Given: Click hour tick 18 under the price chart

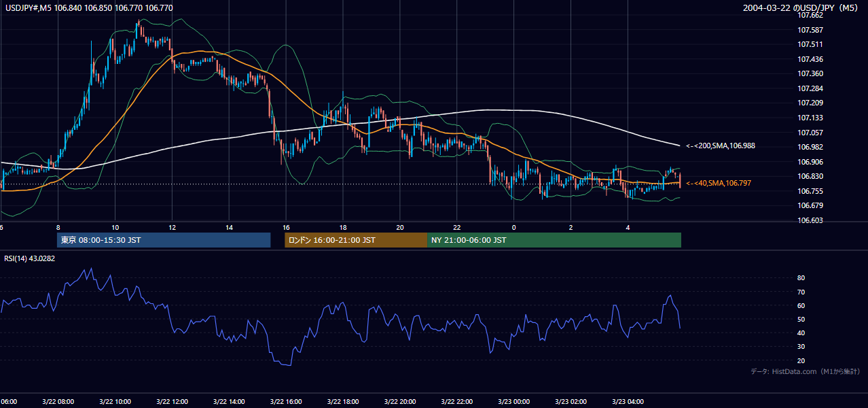Looking at the screenshot, I should [x=344, y=227].
